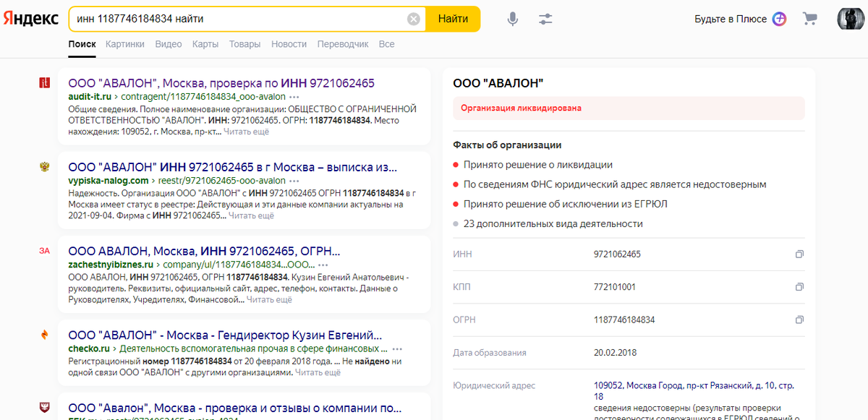This screenshot has height=420, width=868.
Task: Copy the ИНН value 9721062465
Action: pos(799,254)
